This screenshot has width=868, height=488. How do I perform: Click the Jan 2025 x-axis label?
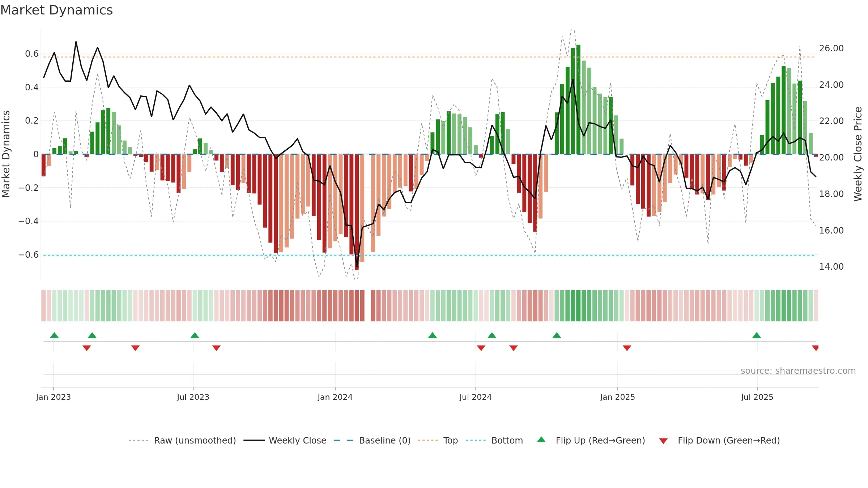[618, 397]
